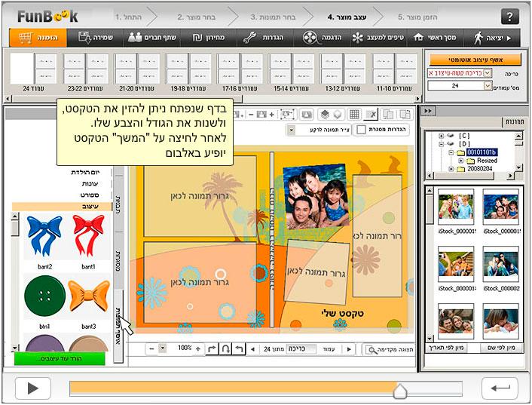Click the tutorial progress slider handle

tap(400, 391)
